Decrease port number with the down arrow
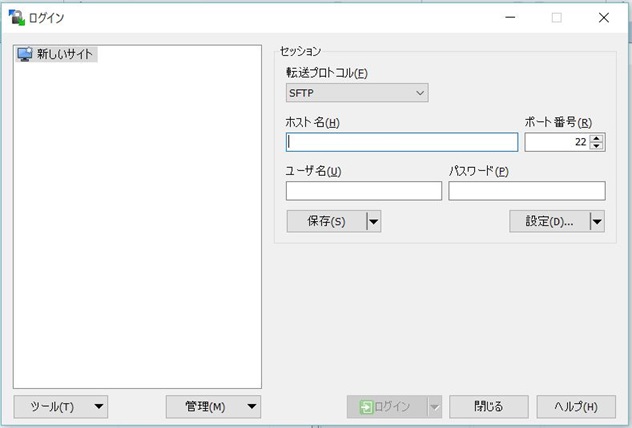The height and width of the screenshot is (428, 632). pos(597,146)
